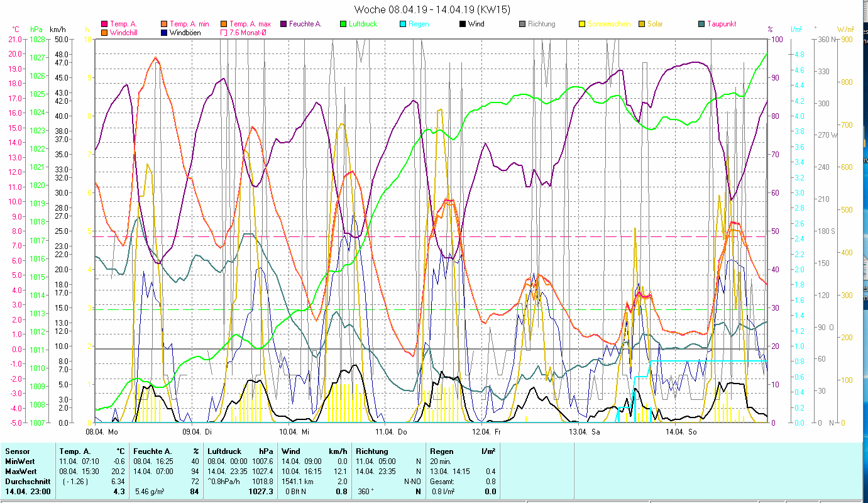
Task: Click the Windchill legend label
Action: coord(124,33)
